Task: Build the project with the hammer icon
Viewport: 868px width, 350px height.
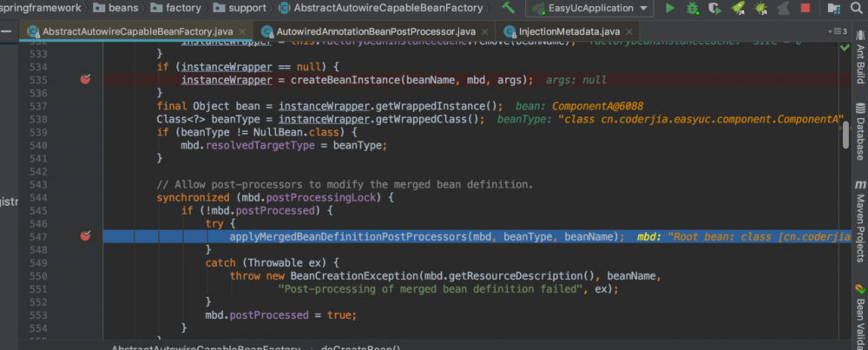Action: pos(508,8)
